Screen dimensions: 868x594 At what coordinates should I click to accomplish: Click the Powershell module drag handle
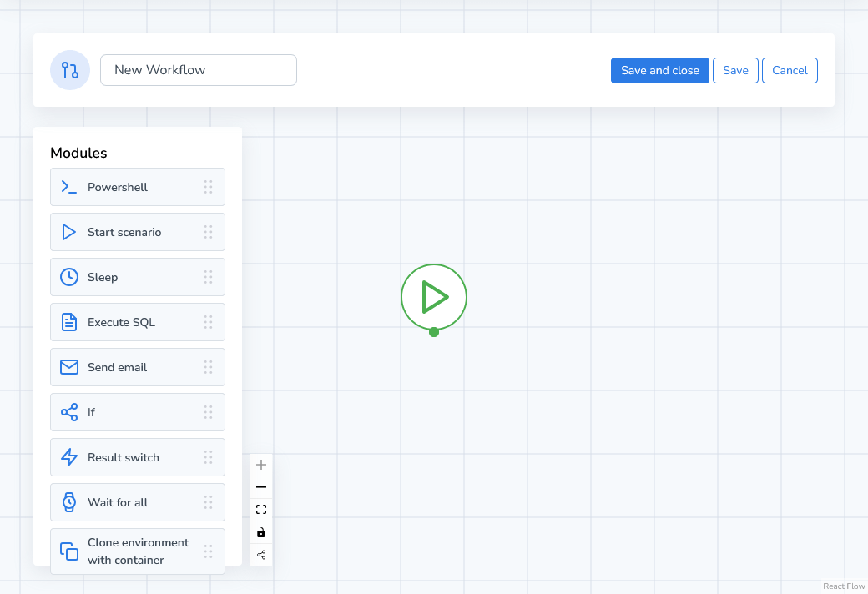coord(208,187)
